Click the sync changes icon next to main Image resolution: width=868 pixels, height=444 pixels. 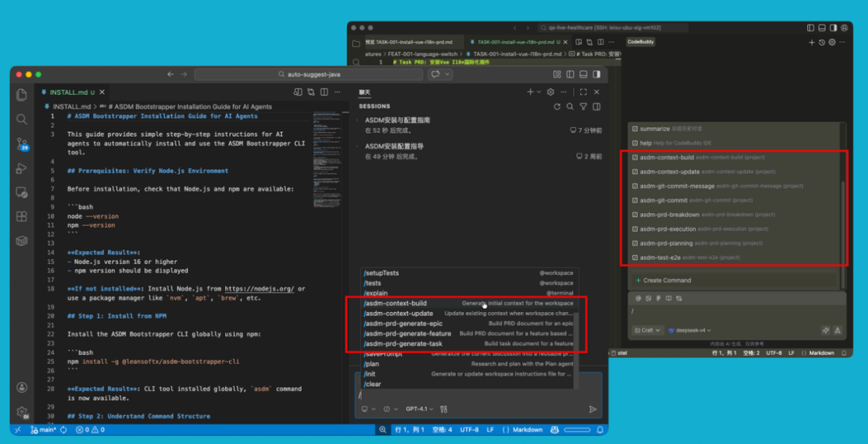pyautogui.click(x=63, y=430)
